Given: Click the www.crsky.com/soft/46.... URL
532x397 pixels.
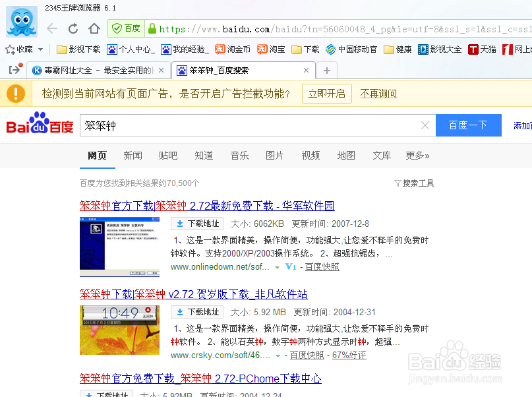Looking at the screenshot, I should point(220,355).
